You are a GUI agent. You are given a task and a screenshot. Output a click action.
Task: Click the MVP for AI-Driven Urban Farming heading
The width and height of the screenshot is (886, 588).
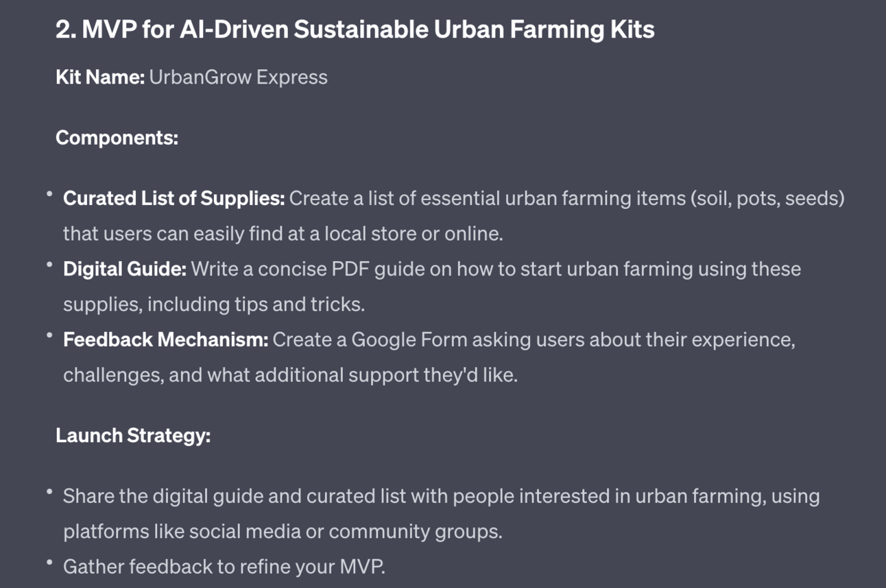tap(355, 29)
